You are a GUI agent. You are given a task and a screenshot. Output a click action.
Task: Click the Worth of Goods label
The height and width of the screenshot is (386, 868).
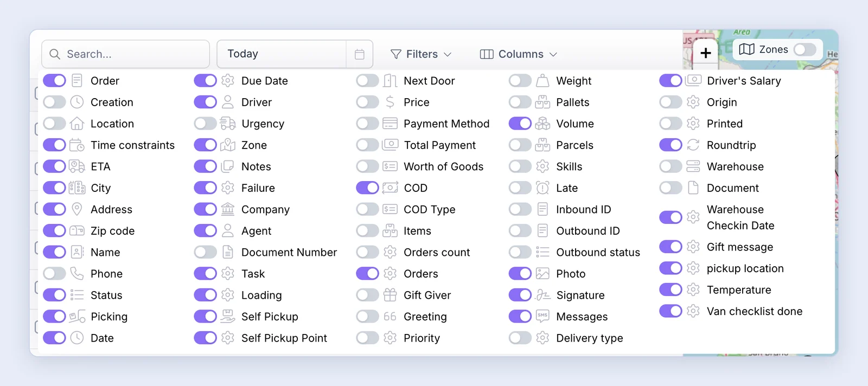pyautogui.click(x=443, y=166)
